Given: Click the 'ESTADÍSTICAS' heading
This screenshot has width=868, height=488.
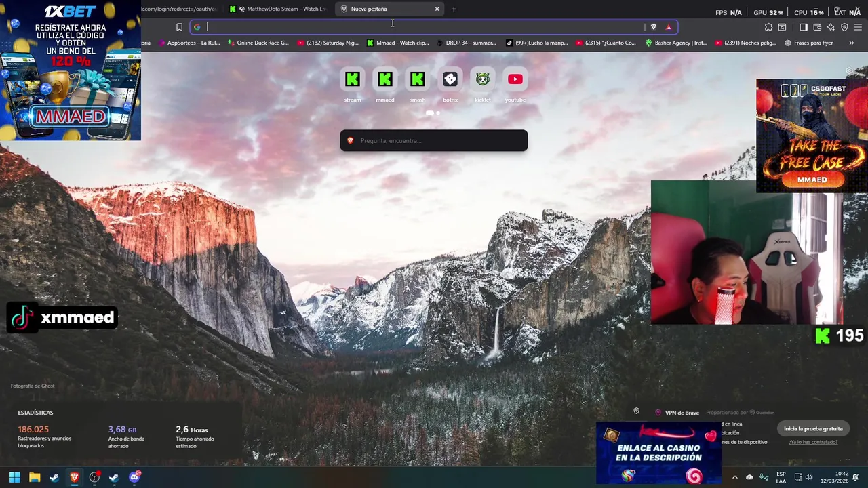Looking at the screenshot, I should (x=35, y=413).
